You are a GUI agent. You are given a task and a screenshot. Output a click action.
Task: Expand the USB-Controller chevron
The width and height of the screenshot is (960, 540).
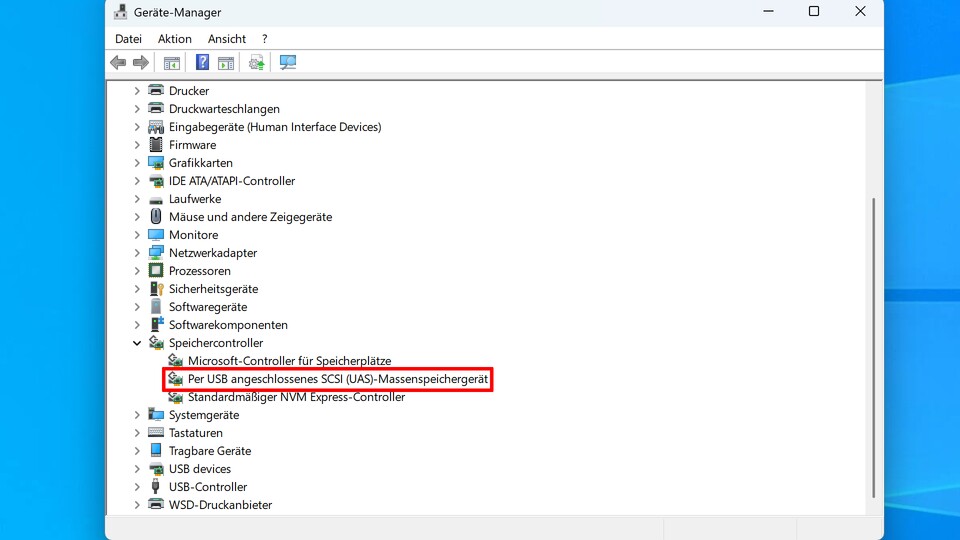point(137,487)
